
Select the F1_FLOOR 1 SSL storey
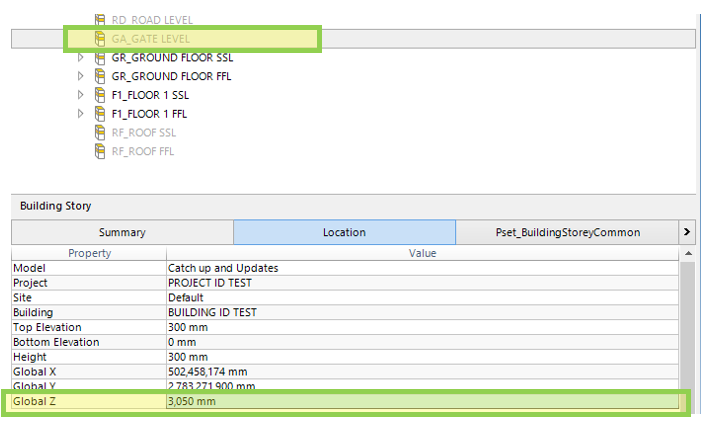click(150, 95)
